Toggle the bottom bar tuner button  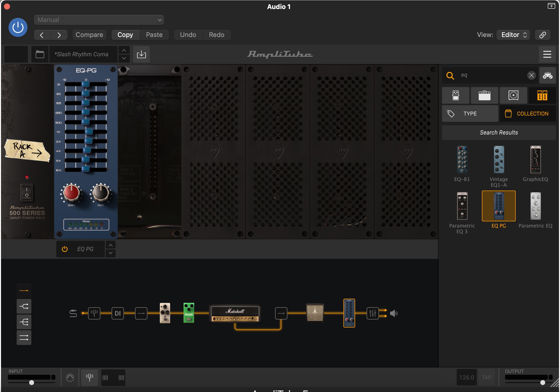pos(89,377)
